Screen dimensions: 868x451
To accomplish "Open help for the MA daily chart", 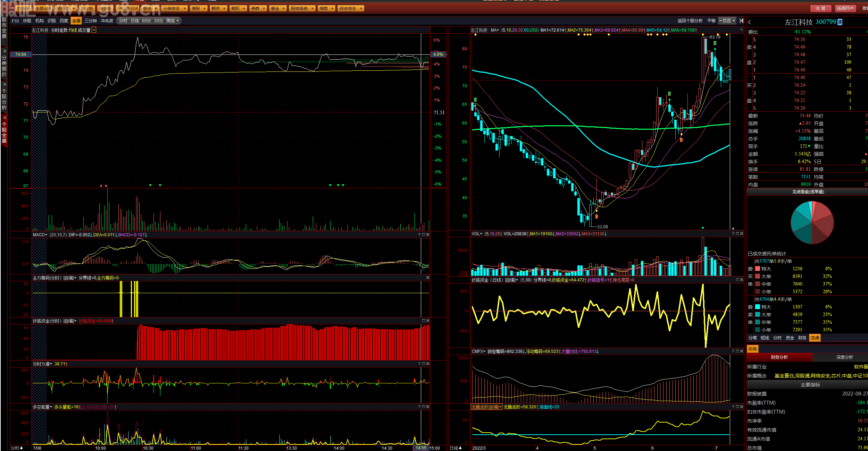I will (x=741, y=30).
